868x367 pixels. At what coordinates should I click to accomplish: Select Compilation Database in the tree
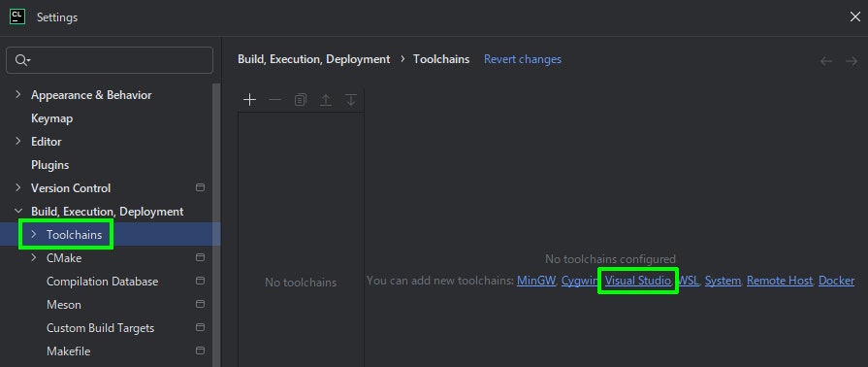pyautogui.click(x=103, y=281)
